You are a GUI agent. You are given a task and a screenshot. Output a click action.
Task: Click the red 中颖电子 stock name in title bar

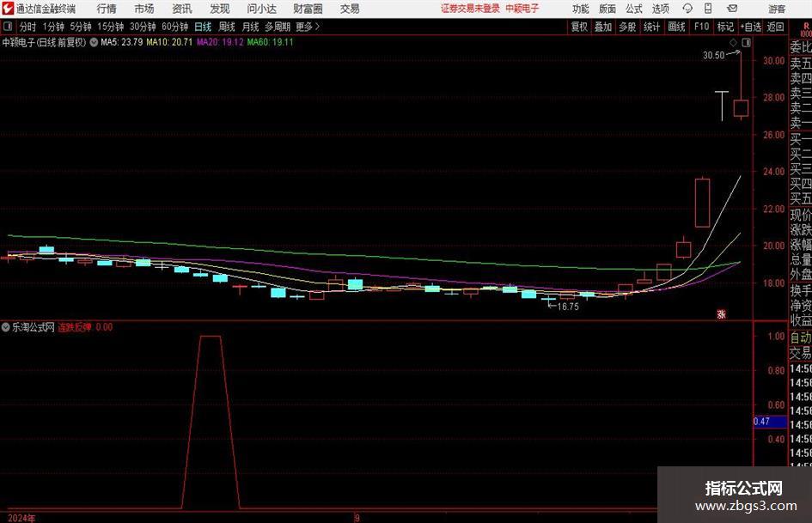tap(522, 9)
